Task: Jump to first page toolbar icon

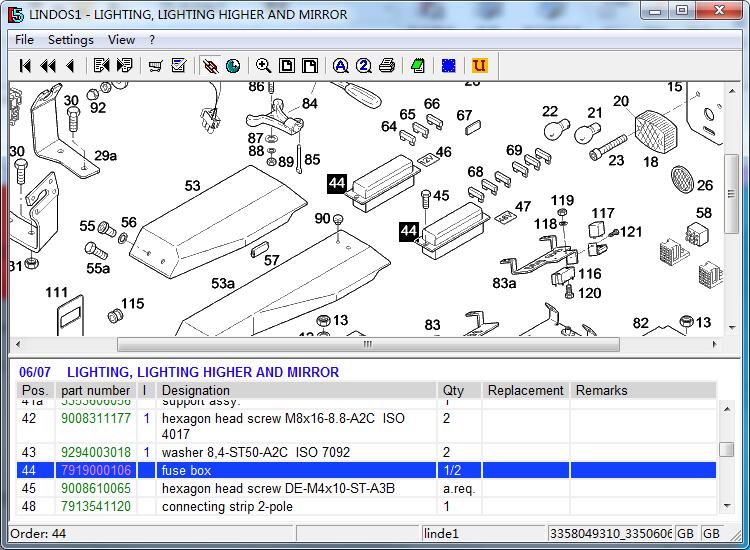Action: tap(25, 66)
